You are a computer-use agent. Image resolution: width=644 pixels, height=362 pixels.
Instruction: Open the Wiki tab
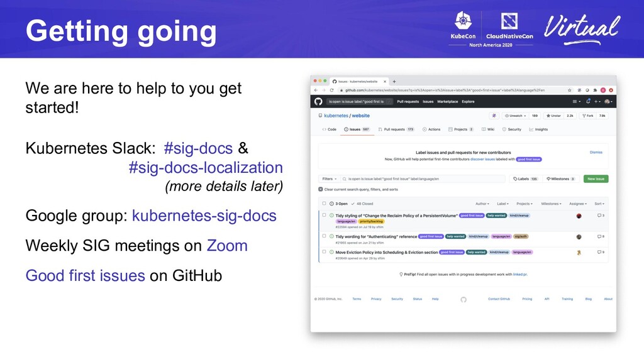click(488, 129)
